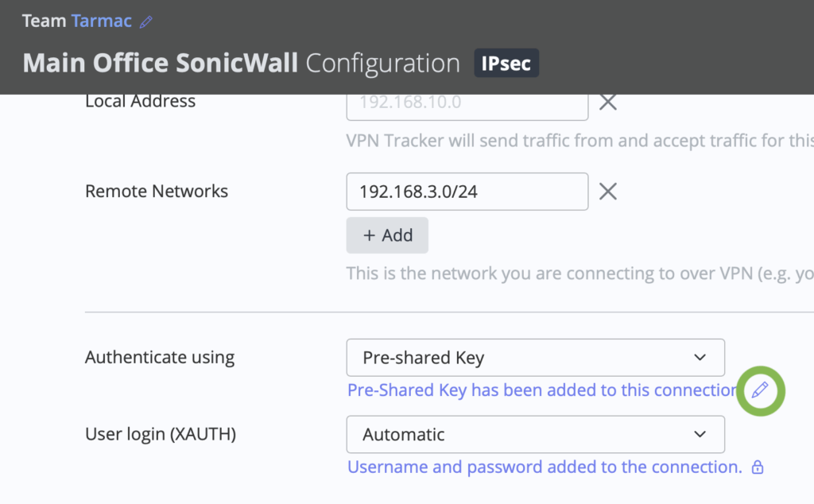
Task: Open the Authenticate using Pre-shared Key dropdown
Action: tap(535, 358)
